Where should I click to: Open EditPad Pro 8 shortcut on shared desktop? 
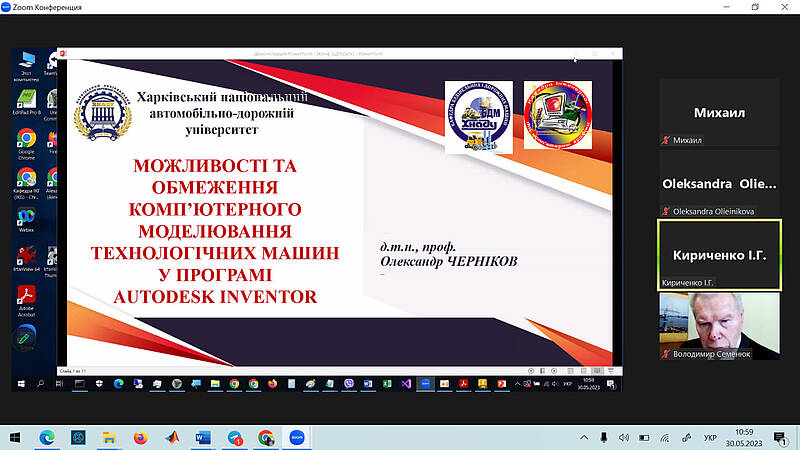point(26,103)
